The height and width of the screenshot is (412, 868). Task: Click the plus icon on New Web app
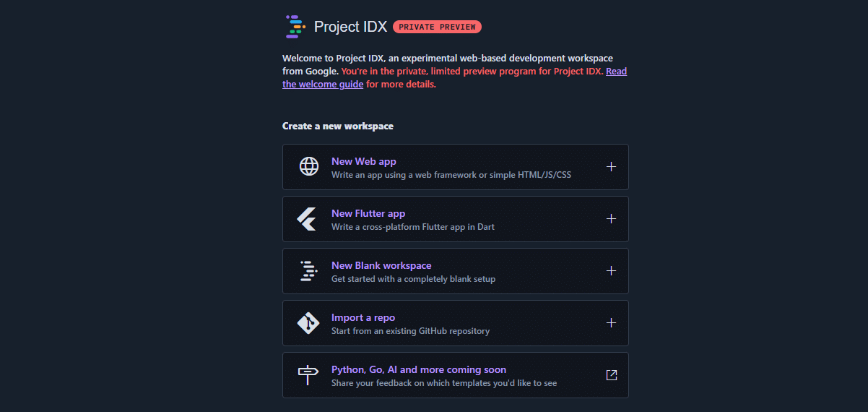[611, 167]
